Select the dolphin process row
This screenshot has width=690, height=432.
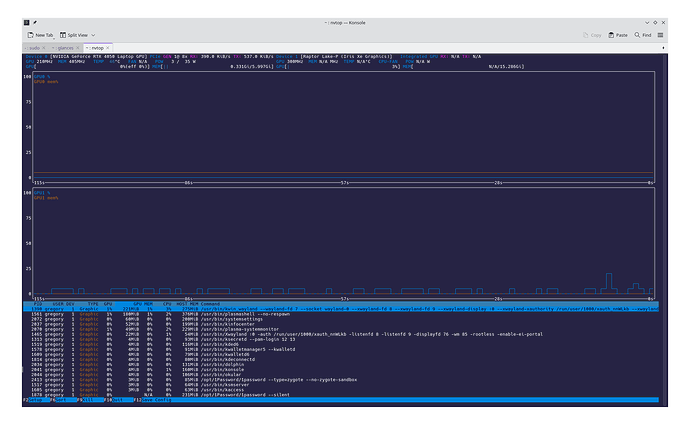coord(341,365)
